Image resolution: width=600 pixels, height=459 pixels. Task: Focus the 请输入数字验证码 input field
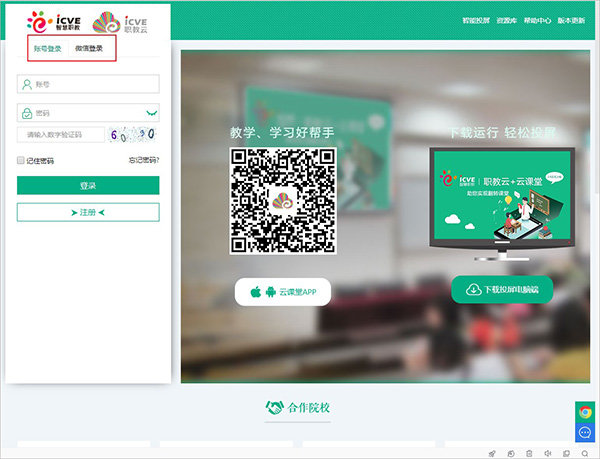coord(60,135)
